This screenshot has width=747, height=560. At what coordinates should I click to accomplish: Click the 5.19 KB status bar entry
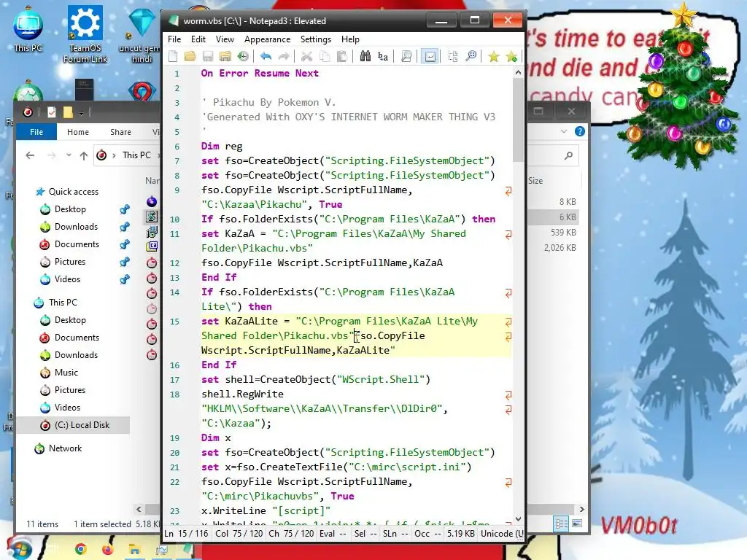[x=460, y=534]
